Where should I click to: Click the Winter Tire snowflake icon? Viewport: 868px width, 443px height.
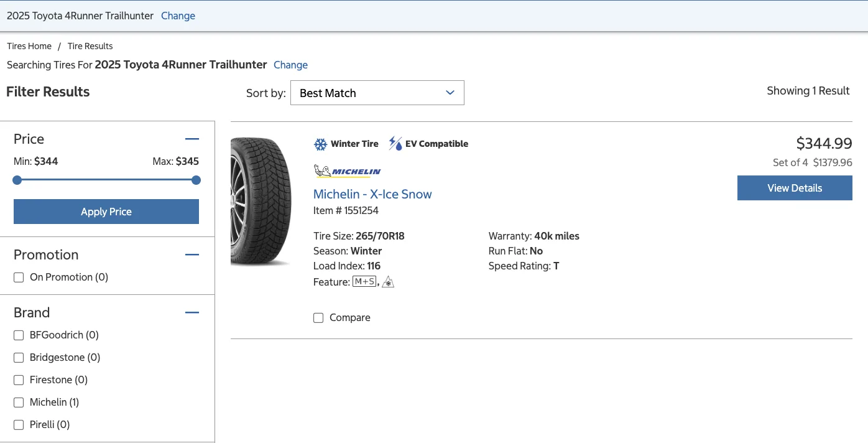(320, 143)
